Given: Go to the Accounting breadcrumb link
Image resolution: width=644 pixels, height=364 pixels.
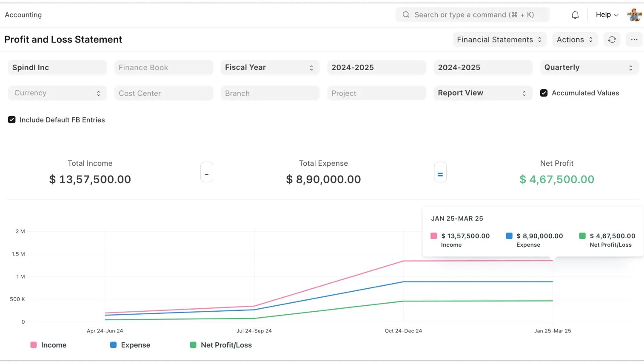Looking at the screenshot, I should [23, 15].
